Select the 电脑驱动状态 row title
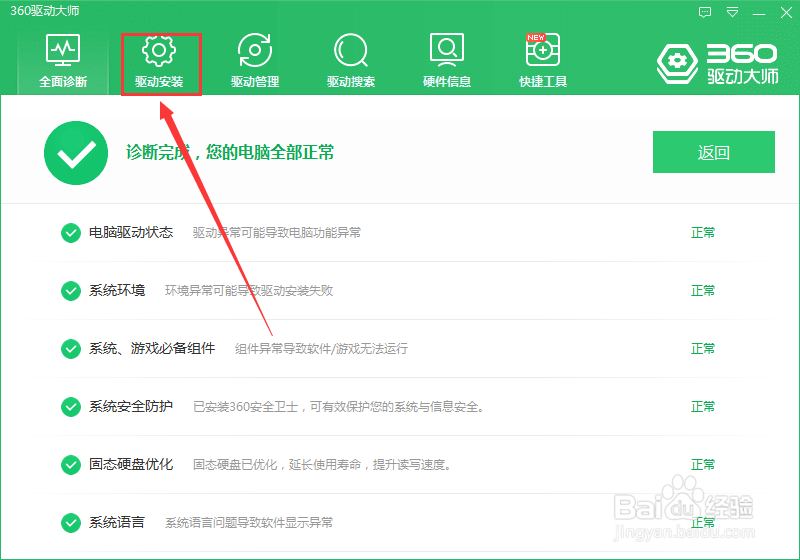This screenshot has height=560, width=800. coord(131,233)
